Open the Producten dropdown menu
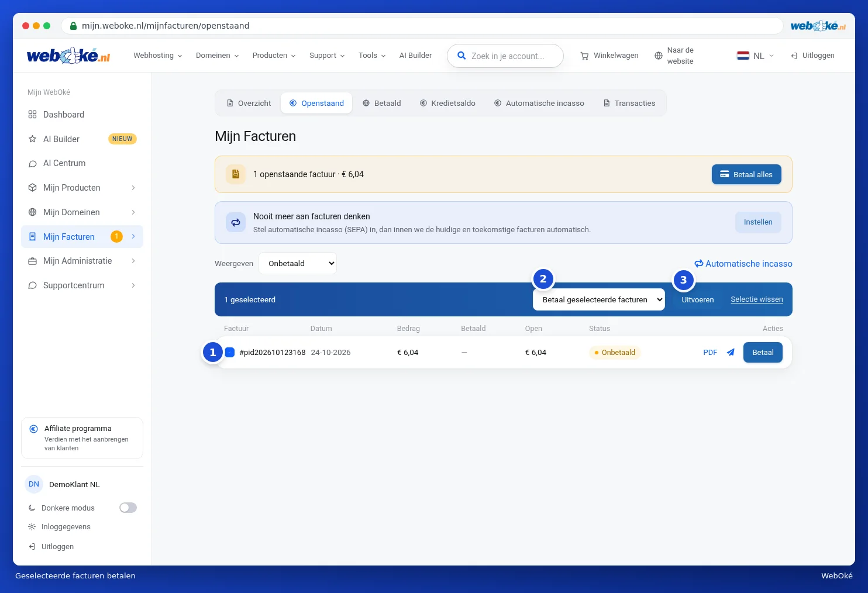Image resolution: width=868 pixels, height=593 pixels. coord(274,56)
